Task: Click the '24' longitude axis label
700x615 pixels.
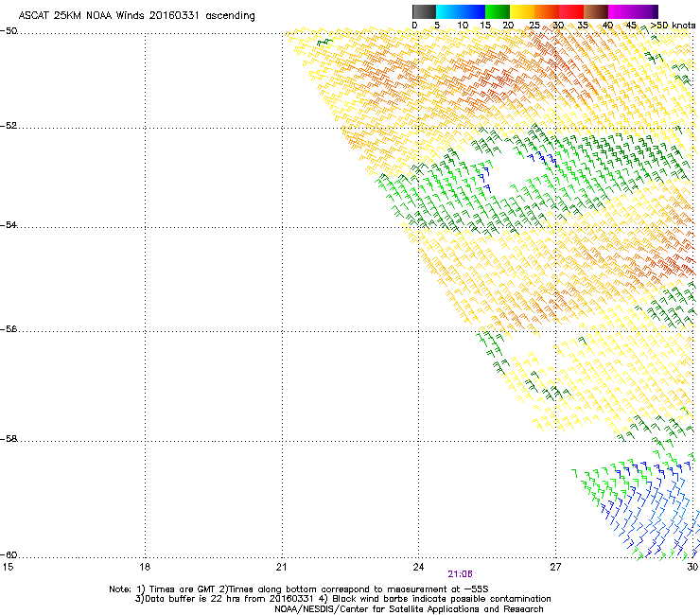Action: [x=418, y=567]
